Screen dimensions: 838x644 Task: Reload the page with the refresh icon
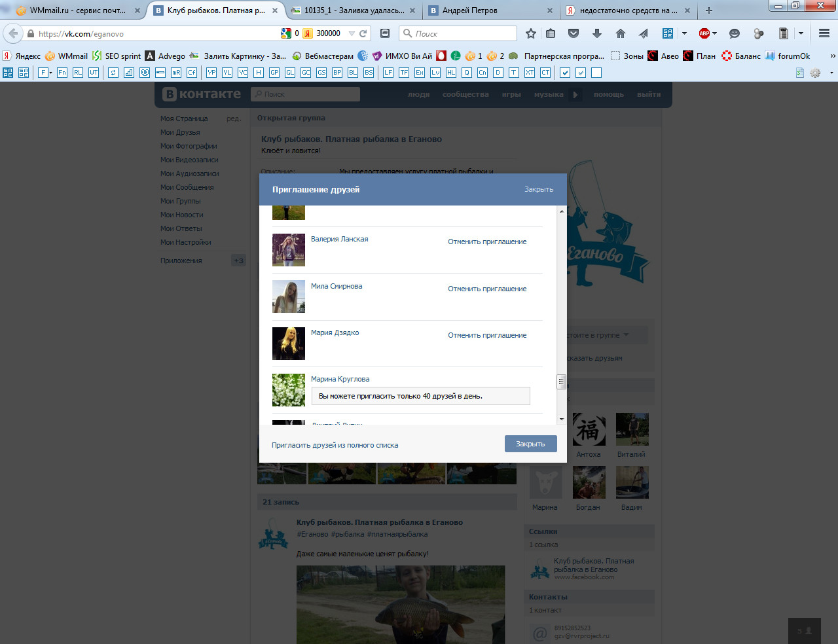(x=363, y=33)
